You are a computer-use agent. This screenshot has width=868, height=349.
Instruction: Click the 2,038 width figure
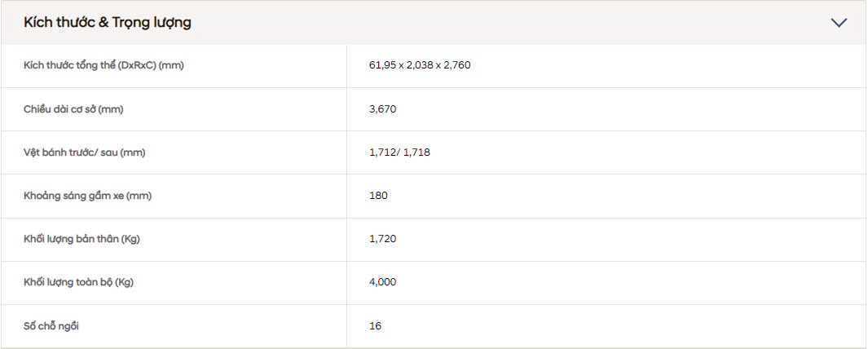[x=421, y=65]
